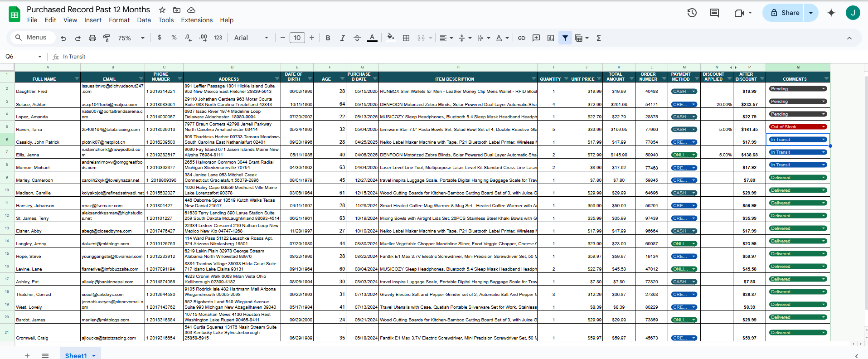This screenshot has width=868, height=359.
Task: Search menus with the Menus box
Action: pos(32,38)
